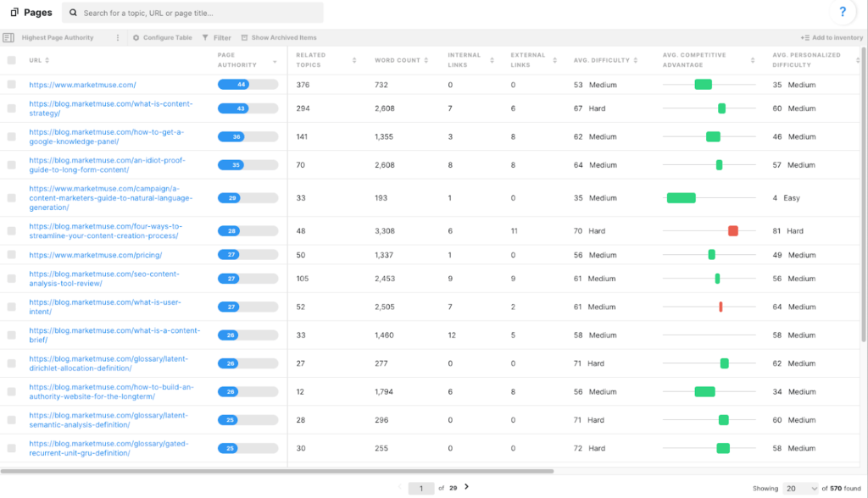The image size is (868, 498).
Task: Check the seo-content-analysis-tool-review row checkbox
Action: [x=12, y=279]
